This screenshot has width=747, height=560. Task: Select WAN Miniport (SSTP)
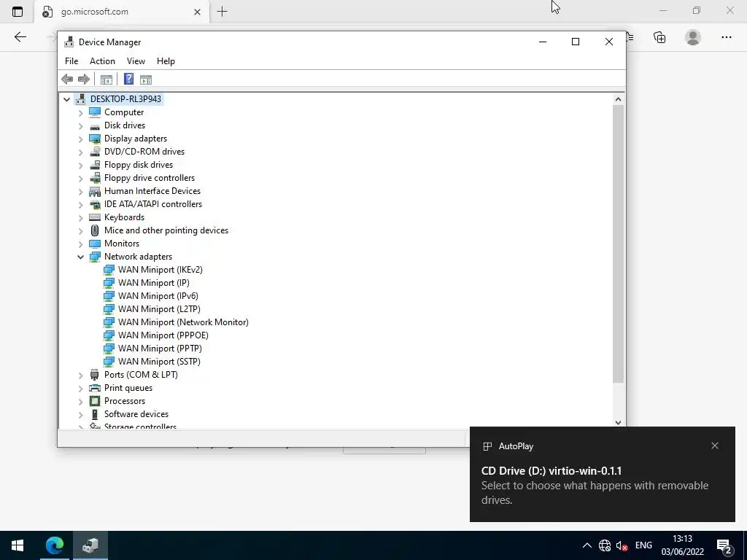pyautogui.click(x=159, y=362)
